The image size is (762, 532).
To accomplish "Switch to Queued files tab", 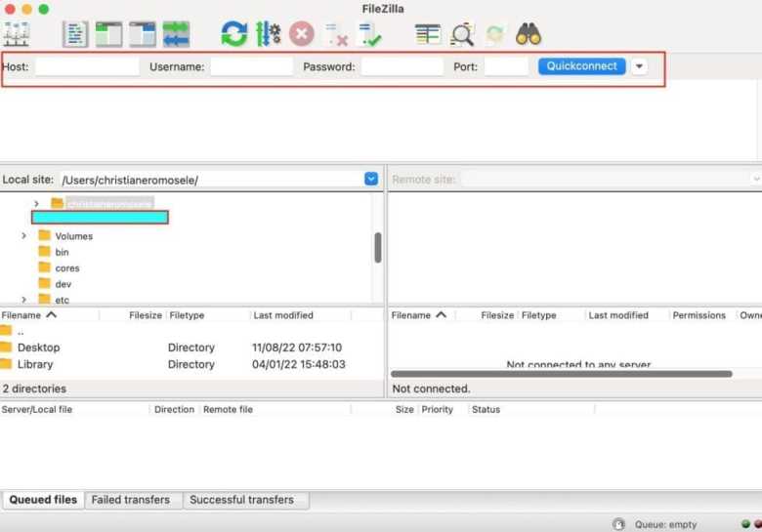I will tap(43, 500).
